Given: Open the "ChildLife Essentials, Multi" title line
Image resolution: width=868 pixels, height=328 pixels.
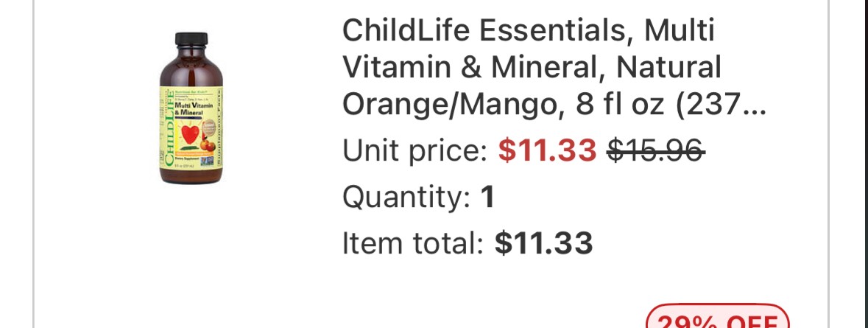Looking at the screenshot, I should (529, 31).
